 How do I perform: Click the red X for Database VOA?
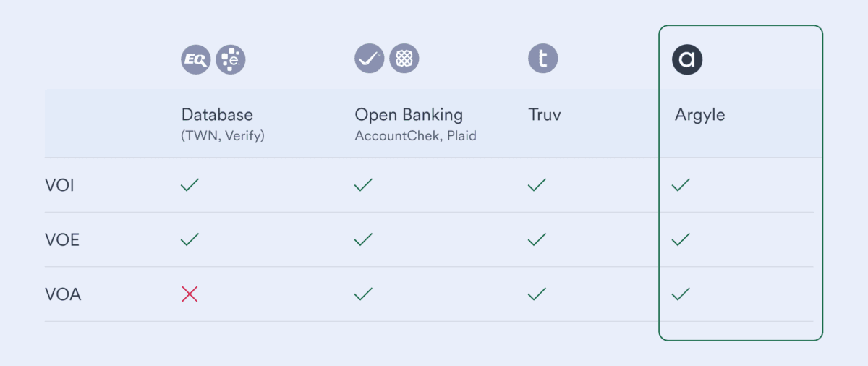(190, 294)
